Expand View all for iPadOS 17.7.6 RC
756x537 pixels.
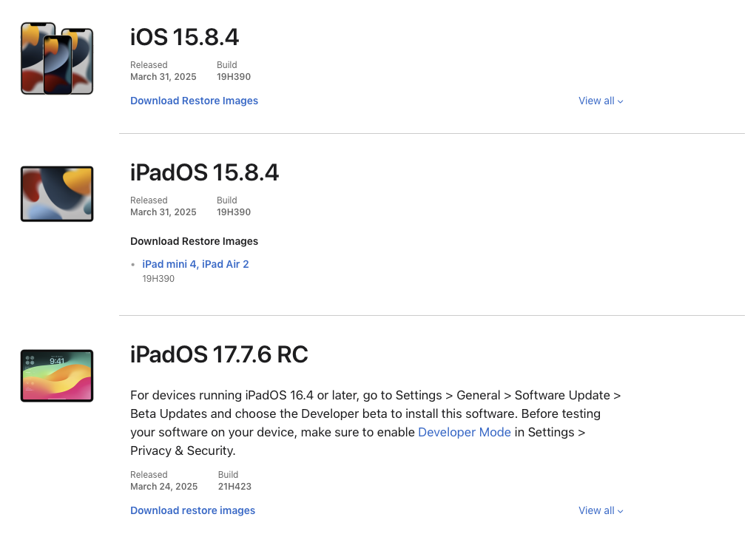pyautogui.click(x=596, y=510)
